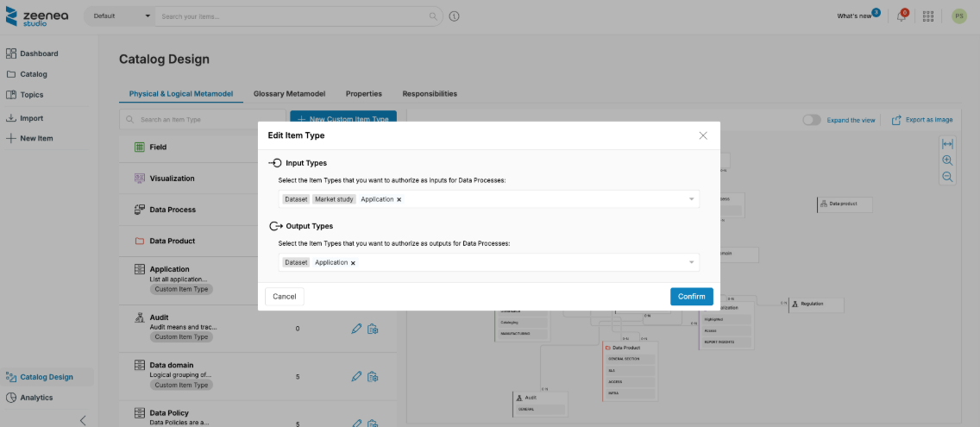This screenshot has width=980, height=427.
Task: Collapse the left sidebar with chevron
Action: (x=83, y=420)
